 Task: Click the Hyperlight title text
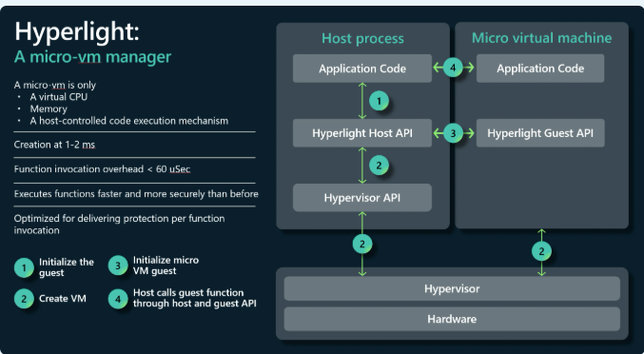pos(77,32)
